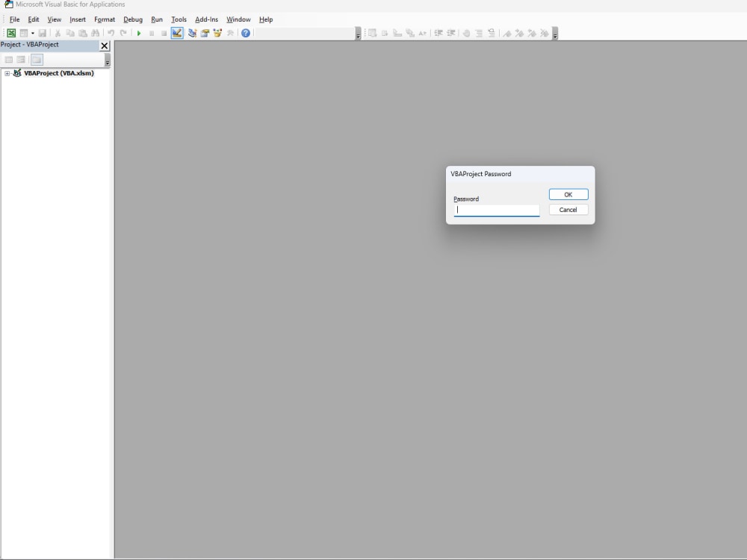The height and width of the screenshot is (560, 747).
Task: Click the Previous Bookmark icon
Action: point(532,33)
